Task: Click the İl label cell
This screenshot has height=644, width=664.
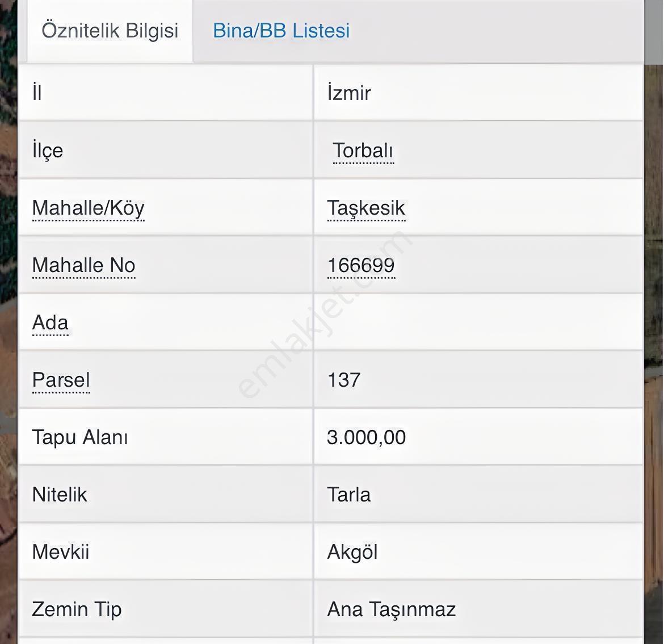Action: pos(166,93)
